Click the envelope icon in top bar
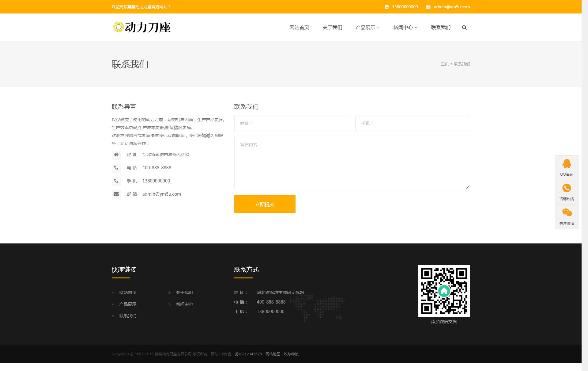588x371 pixels. tap(428, 7)
